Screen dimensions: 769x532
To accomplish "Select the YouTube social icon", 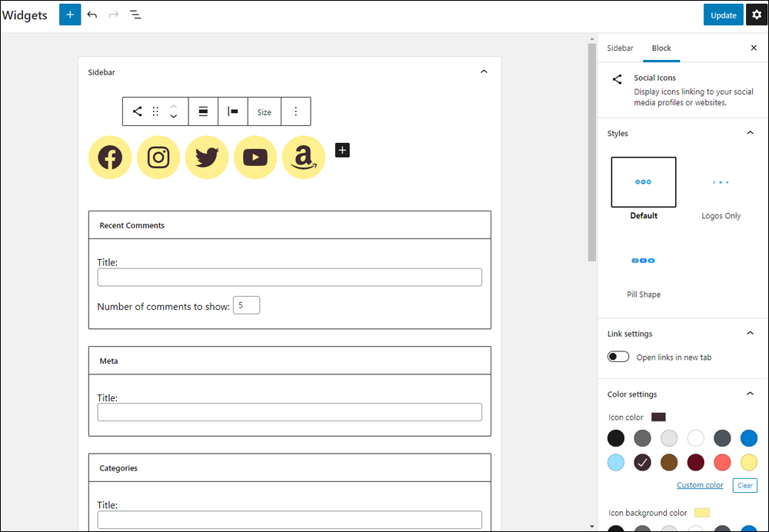I will (x=255, y=158).
